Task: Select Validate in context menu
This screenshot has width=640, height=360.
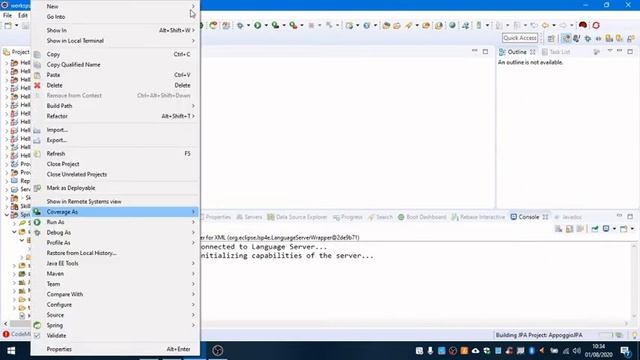Action: tap(115, 336)
